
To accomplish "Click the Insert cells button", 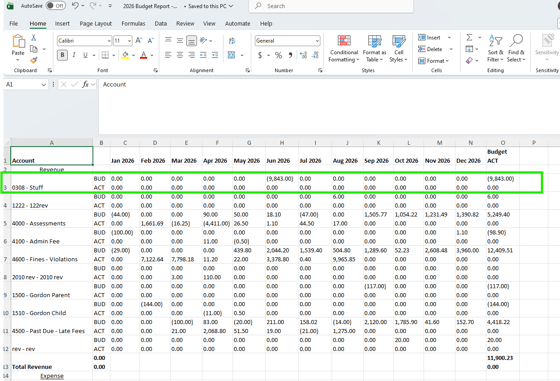I will (x=430, y=37).
